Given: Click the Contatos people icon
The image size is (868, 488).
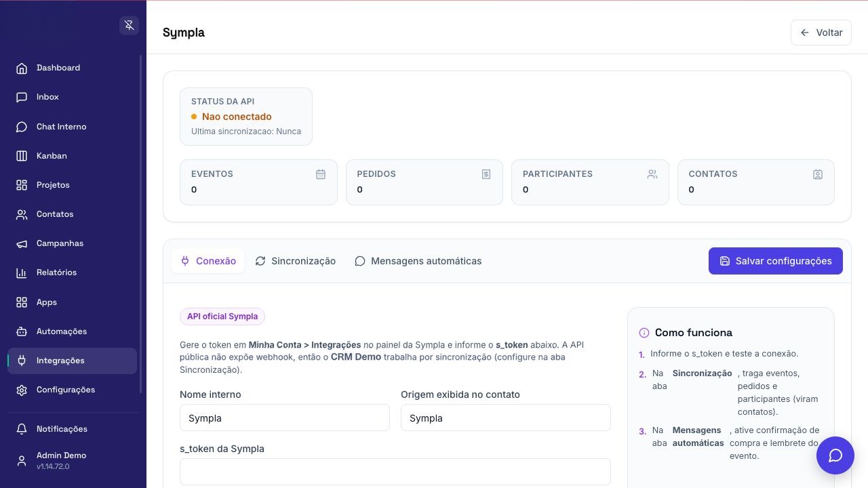Looking at the screenshot, I should click(22, 214).
